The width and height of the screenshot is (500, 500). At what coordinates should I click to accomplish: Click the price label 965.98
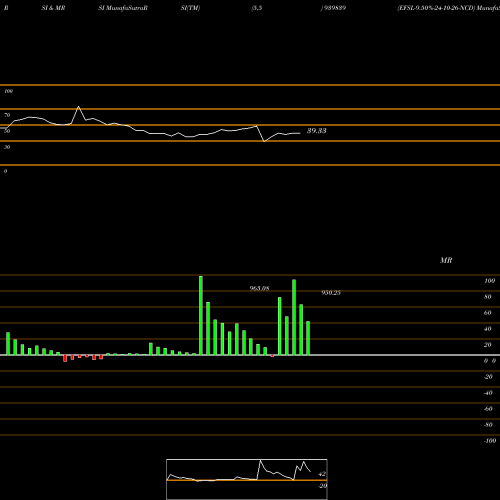(259, 288)
